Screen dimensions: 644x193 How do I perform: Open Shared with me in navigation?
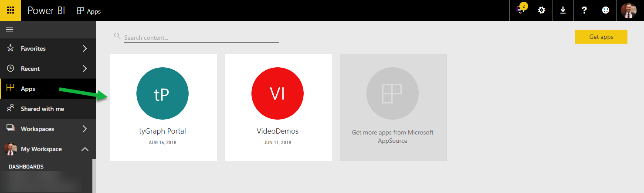(42, 109)
